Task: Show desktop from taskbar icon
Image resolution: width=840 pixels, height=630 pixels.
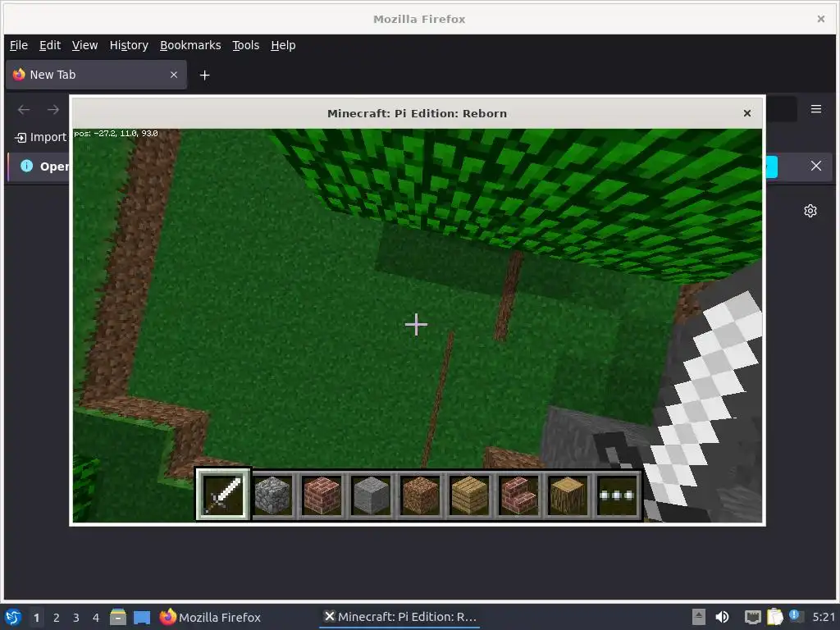Action: [142, 617]
